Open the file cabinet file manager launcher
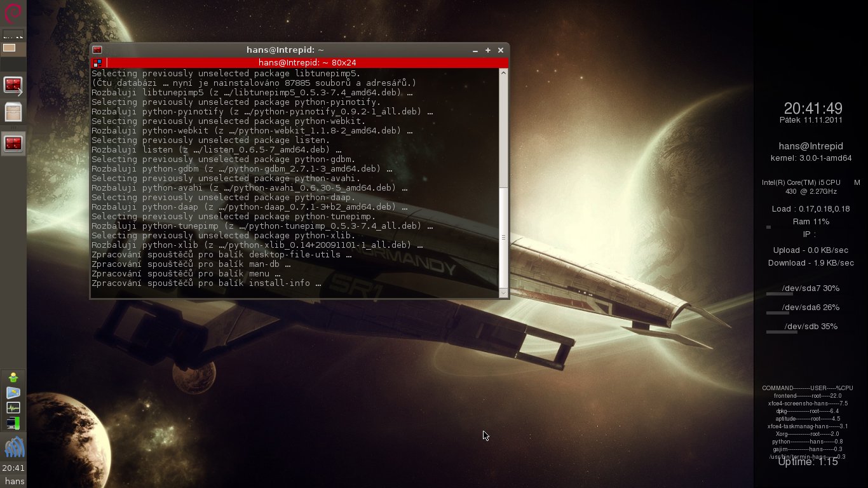Screen dimensions: 868x488 point(13,112)
